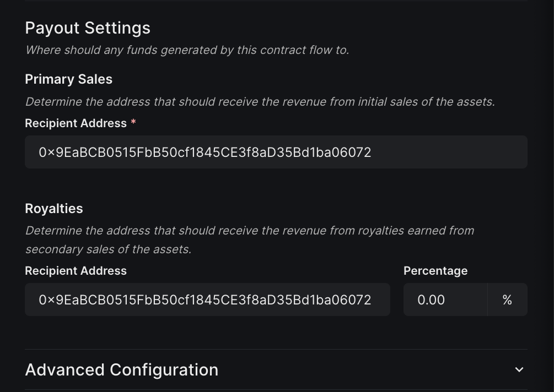Click the address text in Primary Sales field
The width and height of the screenshot is (554, 392).
tap(205, 152)
